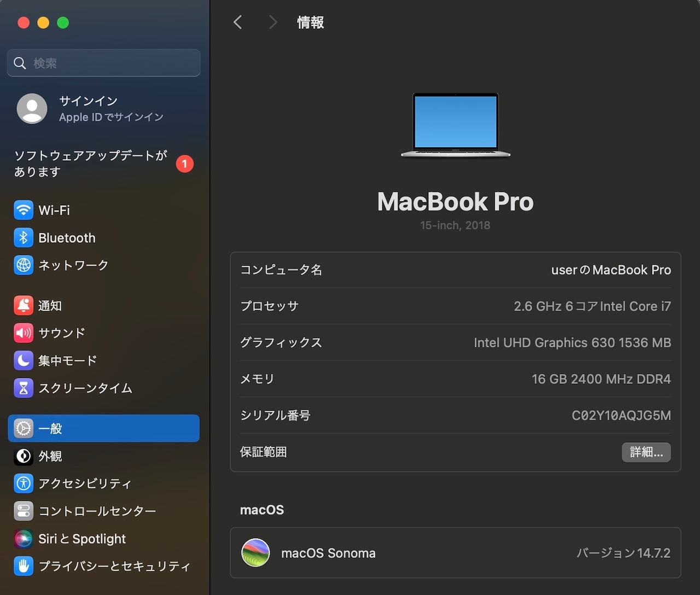Screen dimensions: 700x595
Task: Select 集中モード moon icon
Action: (24, 360)
